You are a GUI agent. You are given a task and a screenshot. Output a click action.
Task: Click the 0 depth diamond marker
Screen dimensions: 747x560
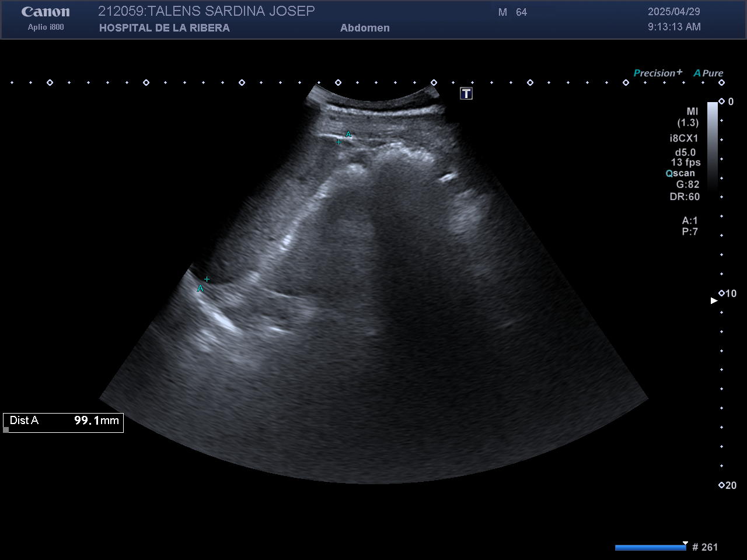(721, 101)
